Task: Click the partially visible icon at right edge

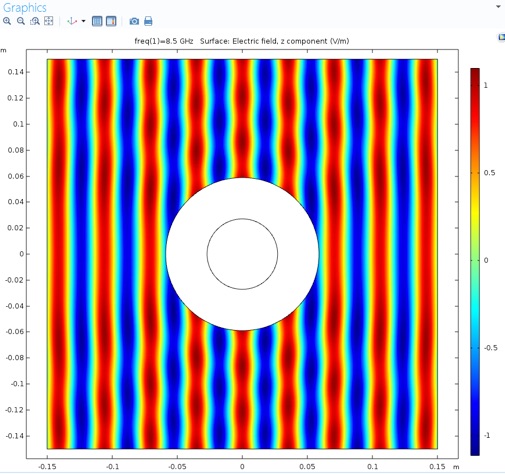Action: tap(502, 37)
